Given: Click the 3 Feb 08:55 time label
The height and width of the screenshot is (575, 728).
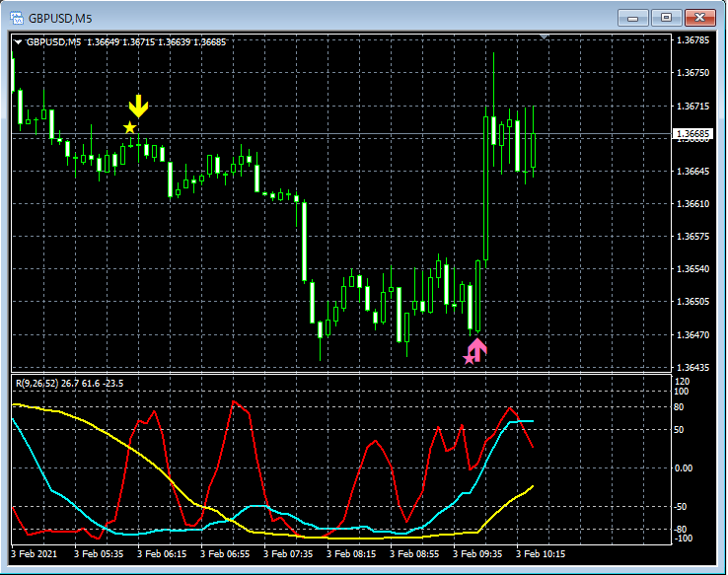Looking at the screenshot, I should point(414,553).
